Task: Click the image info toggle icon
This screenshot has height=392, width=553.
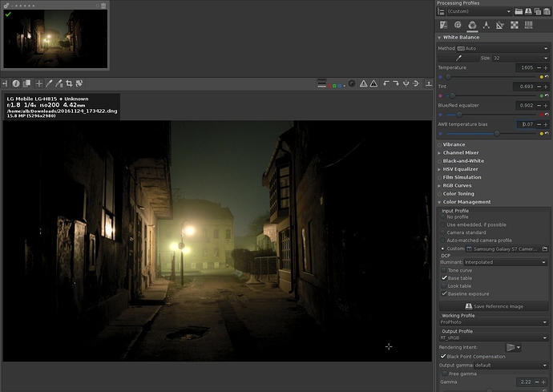Action: (x=15, y=83)
